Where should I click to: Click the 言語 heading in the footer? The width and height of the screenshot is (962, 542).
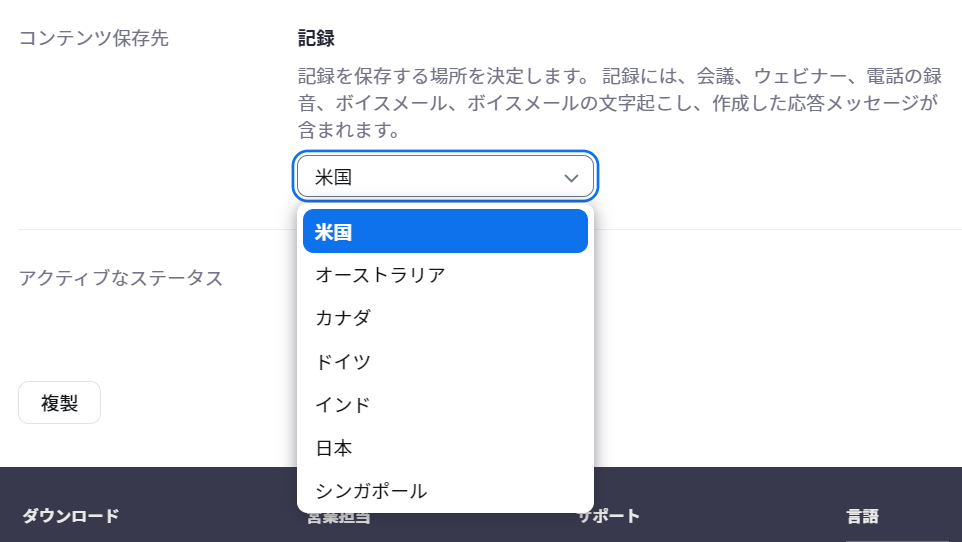click(x=863, y=516)
